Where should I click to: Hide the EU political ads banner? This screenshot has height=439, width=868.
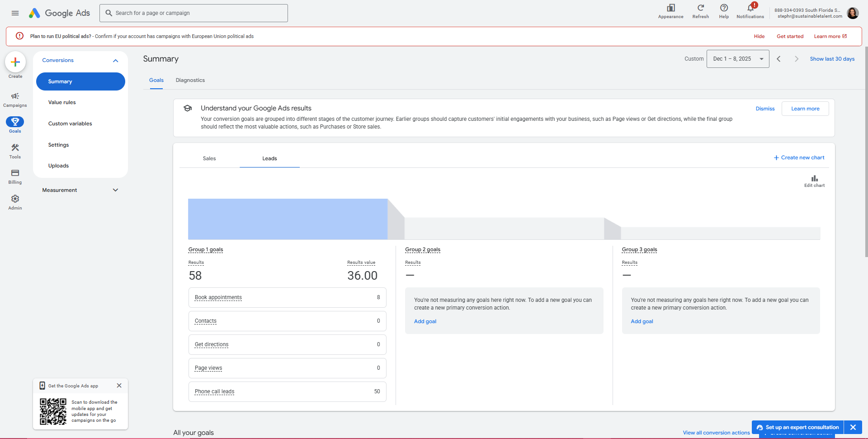(759, 36)
